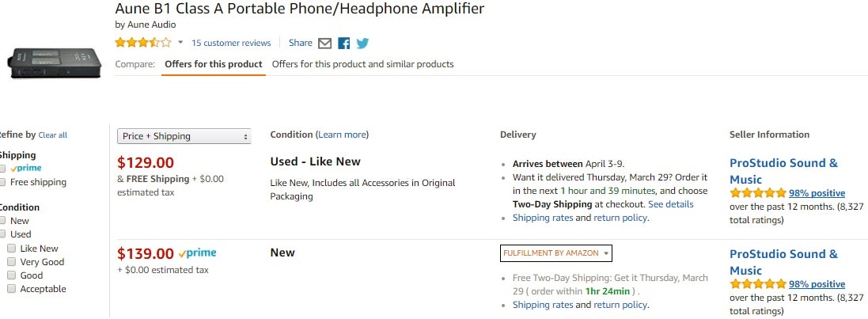Clear all refine filters
This screenshot has width=868, height=319.
[x=52, y=135]
